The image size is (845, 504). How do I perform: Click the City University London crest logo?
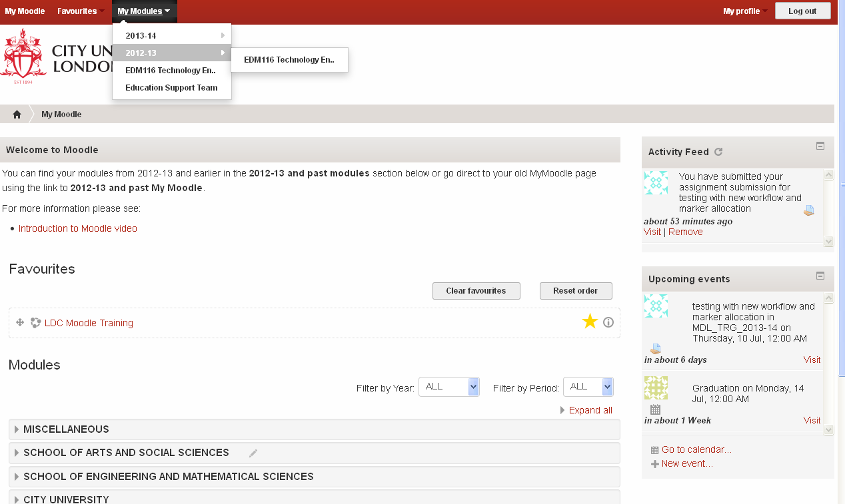coord(24,57)
